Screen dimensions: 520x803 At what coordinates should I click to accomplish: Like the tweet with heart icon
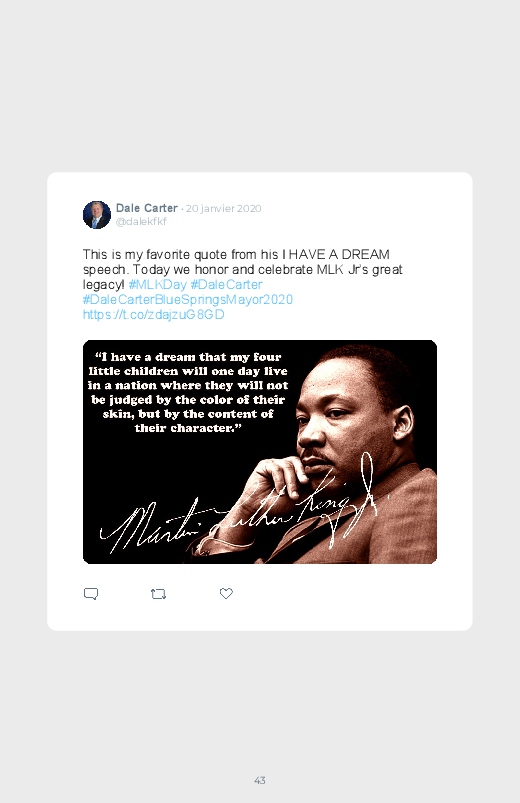(226, 593)
